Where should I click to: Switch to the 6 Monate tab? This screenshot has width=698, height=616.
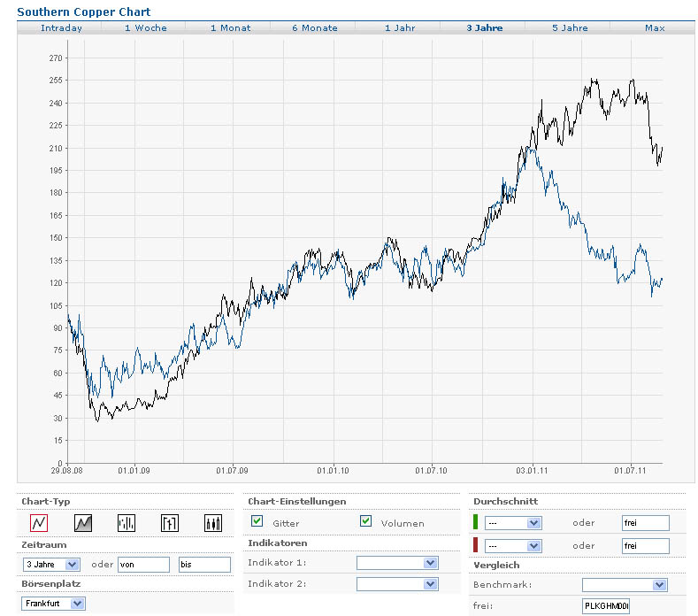[315, 27]
